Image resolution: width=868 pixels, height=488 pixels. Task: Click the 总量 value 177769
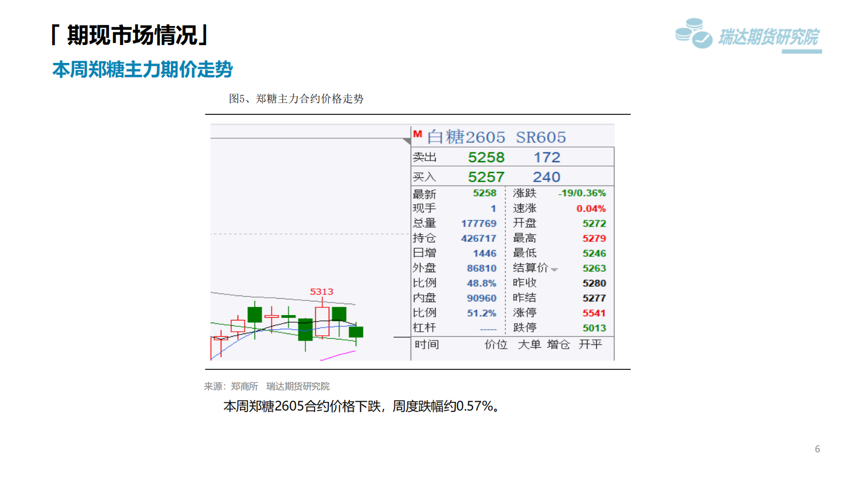pos(478,223)
